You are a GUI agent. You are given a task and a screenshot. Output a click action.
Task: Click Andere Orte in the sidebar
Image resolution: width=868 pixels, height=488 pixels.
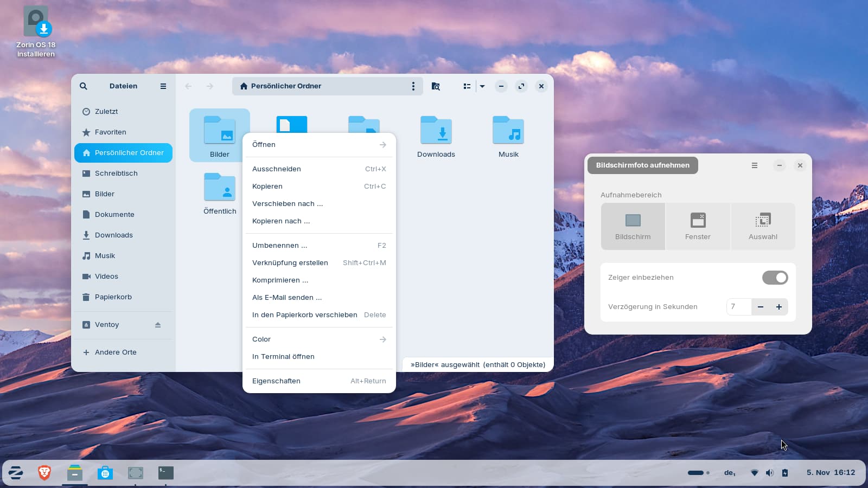tap(116, 352)
